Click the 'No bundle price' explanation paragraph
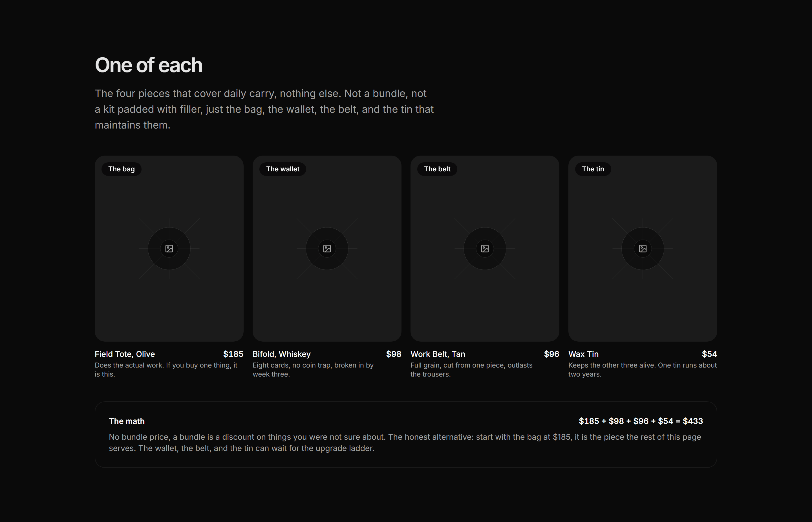 (405, 442)
